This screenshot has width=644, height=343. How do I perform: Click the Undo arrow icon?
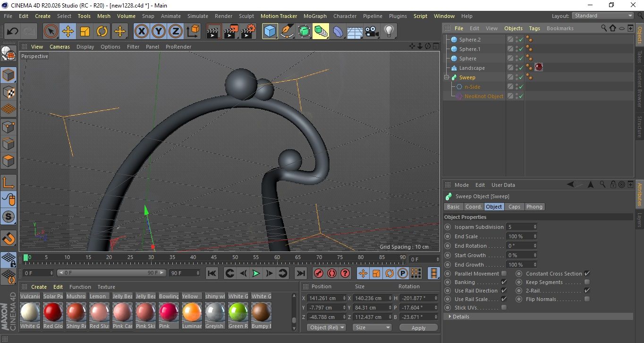13,32
